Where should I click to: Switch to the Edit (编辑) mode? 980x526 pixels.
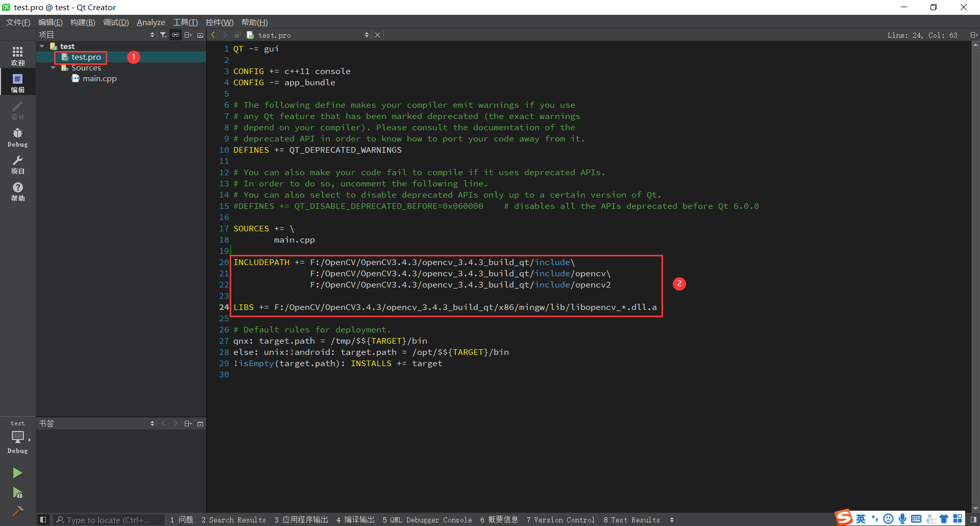(18, 83)
